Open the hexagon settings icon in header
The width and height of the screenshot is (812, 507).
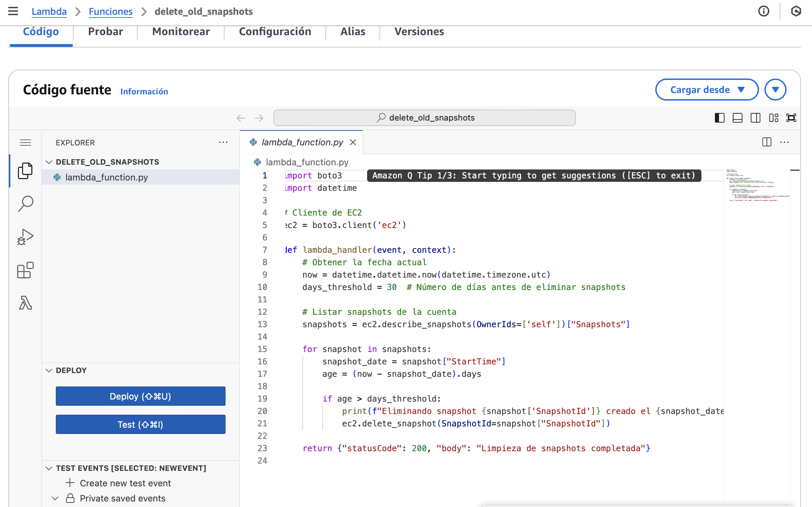pos(796,11)
